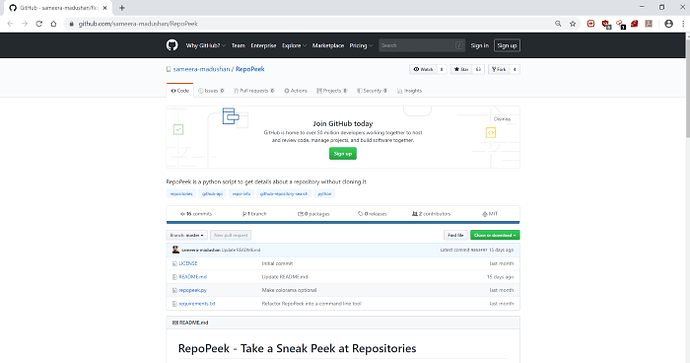View 0 packages
690x363 pixels.
313,214
